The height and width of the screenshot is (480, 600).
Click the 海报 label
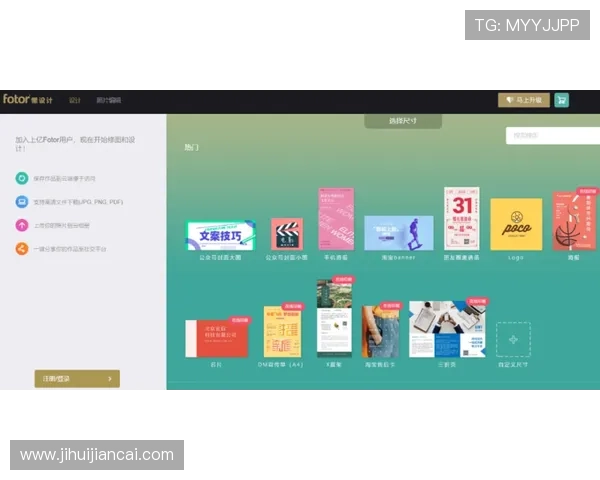tap(574, 258)
